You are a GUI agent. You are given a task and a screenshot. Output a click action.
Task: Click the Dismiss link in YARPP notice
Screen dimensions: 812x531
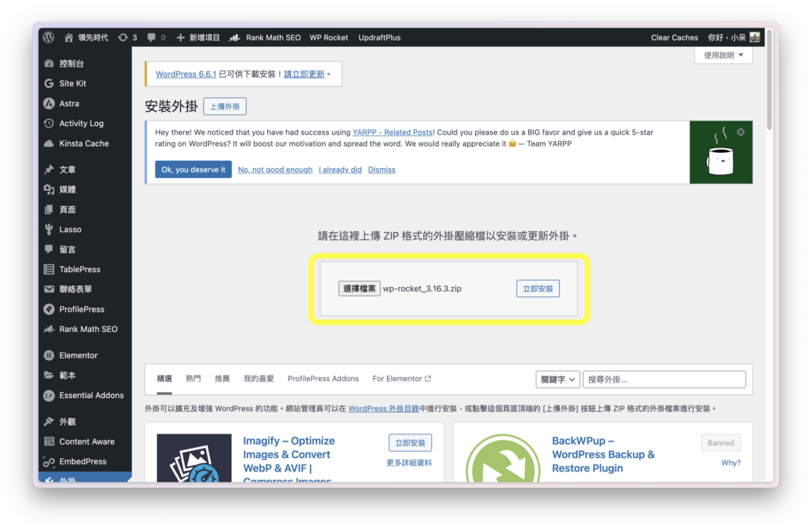pos(381,170)
